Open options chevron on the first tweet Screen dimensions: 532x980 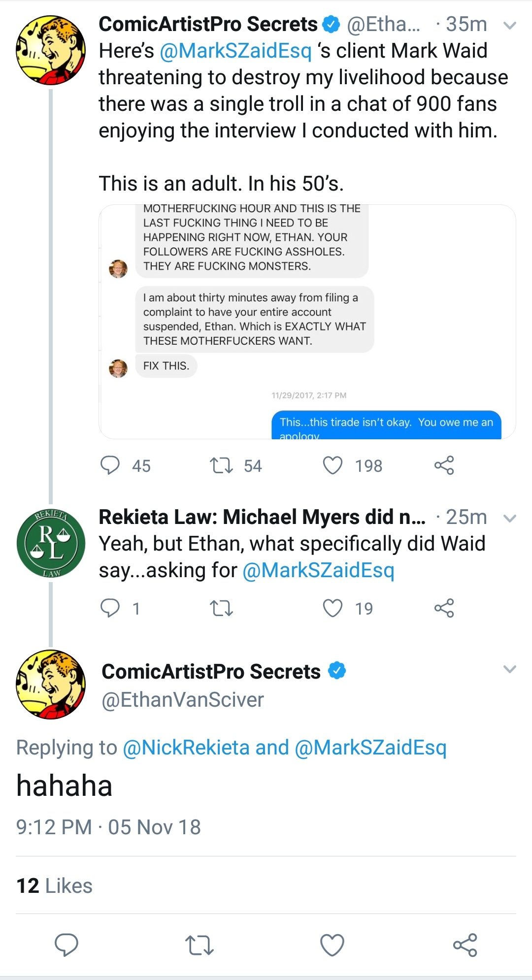pyautogui.click(x=510, y=25)
